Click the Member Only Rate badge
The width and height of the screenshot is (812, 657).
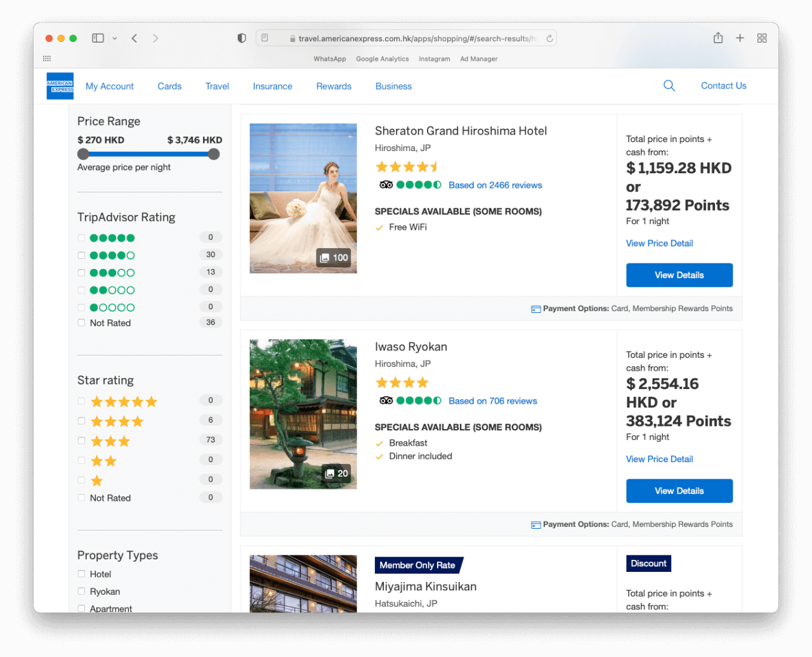click(419, 565)
